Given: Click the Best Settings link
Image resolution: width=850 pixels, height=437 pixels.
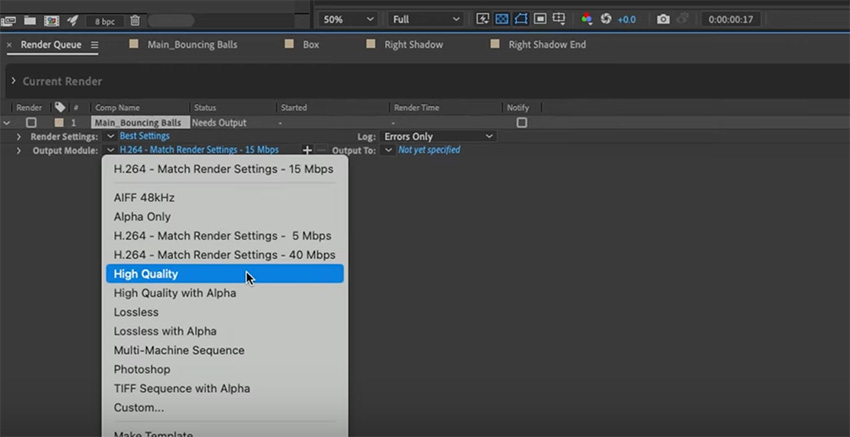Looking at the screenshot, I should point(144,136).
